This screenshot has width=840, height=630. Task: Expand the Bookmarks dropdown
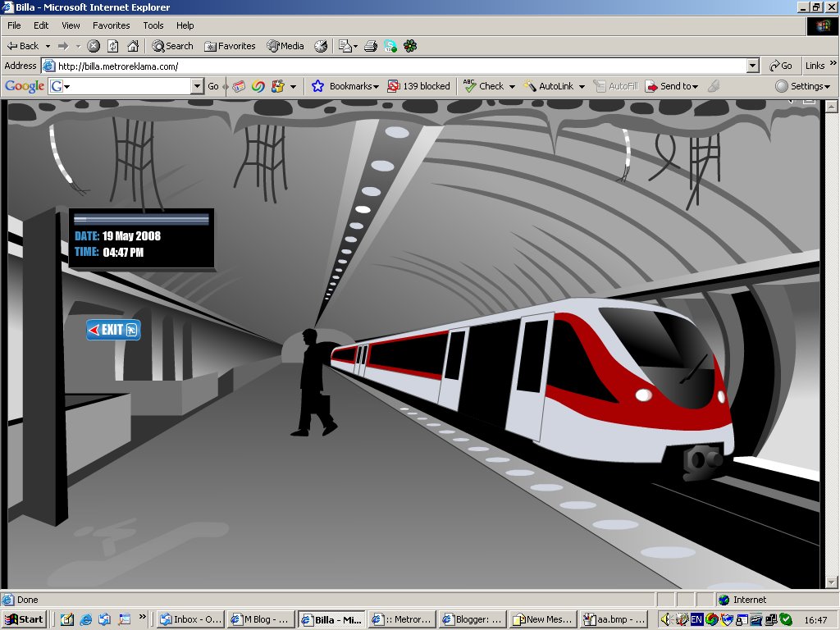[376, 87]
